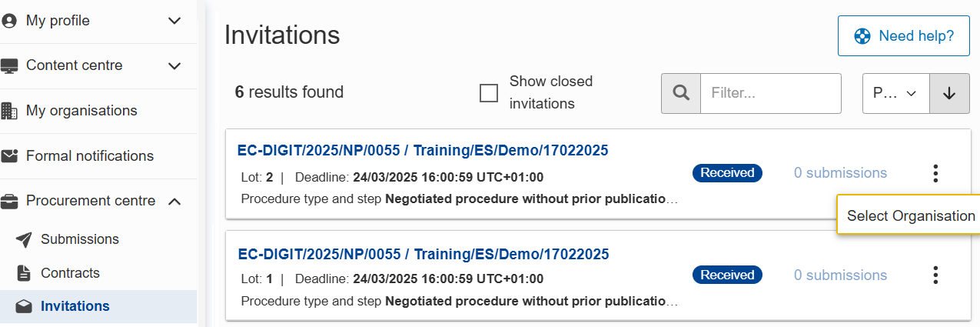This screenshot has height=327, width=980.
Task: Click the Procurement centre briefcase icon
Action: [x=9, y=202]
